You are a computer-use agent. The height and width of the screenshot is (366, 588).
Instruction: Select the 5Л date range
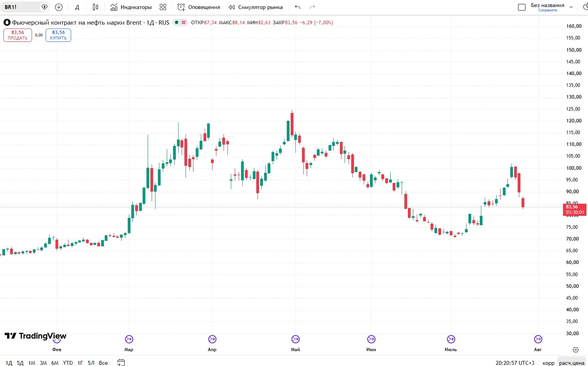(x=91, y=363)
